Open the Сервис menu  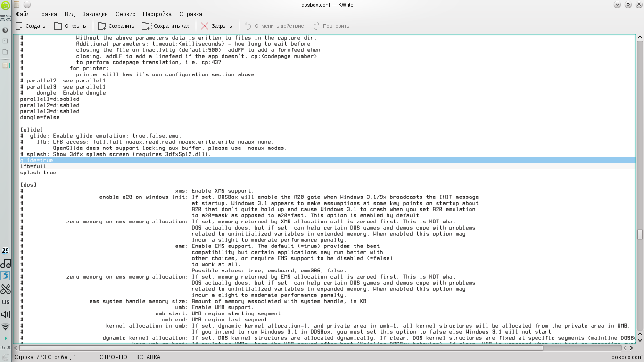pyautogui.click(x=125, y=14)
